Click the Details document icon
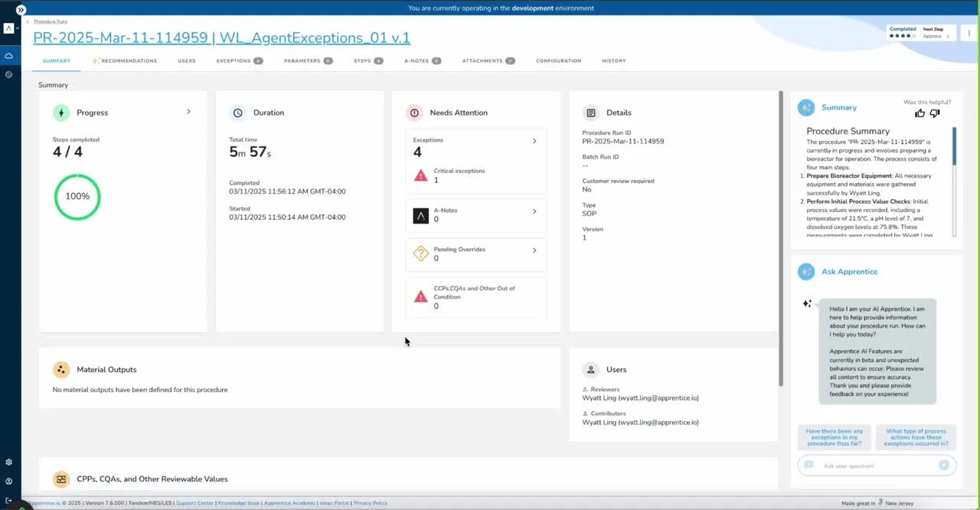This screenshot has width=980, height=510. pos(591,113)
